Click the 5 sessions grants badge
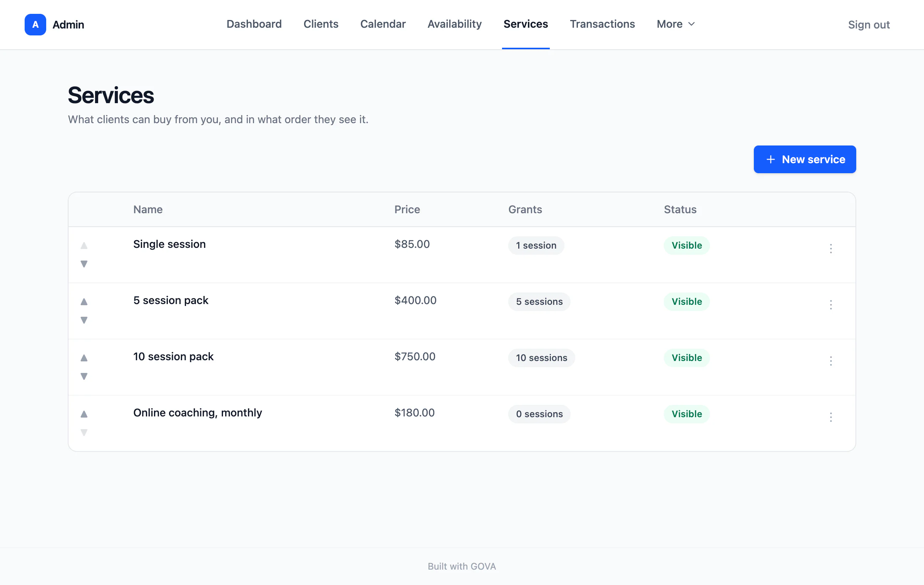Viewport: 924px width, 585px height. pyautogui.click(x=539, y=302)
